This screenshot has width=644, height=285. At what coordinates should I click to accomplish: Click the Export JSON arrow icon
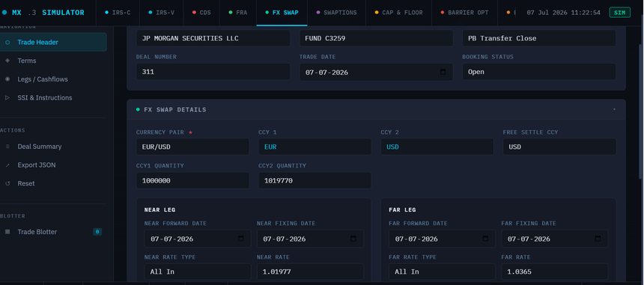7,165
